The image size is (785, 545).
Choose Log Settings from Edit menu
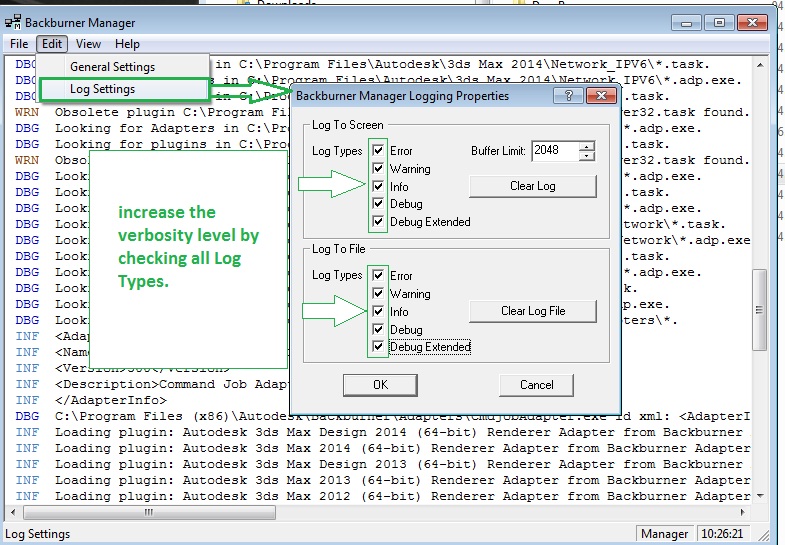(x=124, y=89)
